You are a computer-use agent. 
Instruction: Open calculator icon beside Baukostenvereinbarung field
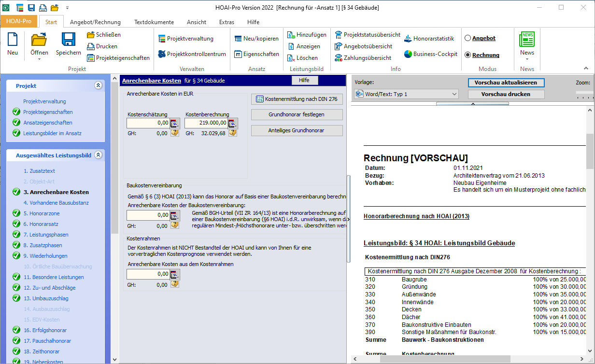click(x=175, y=215)
